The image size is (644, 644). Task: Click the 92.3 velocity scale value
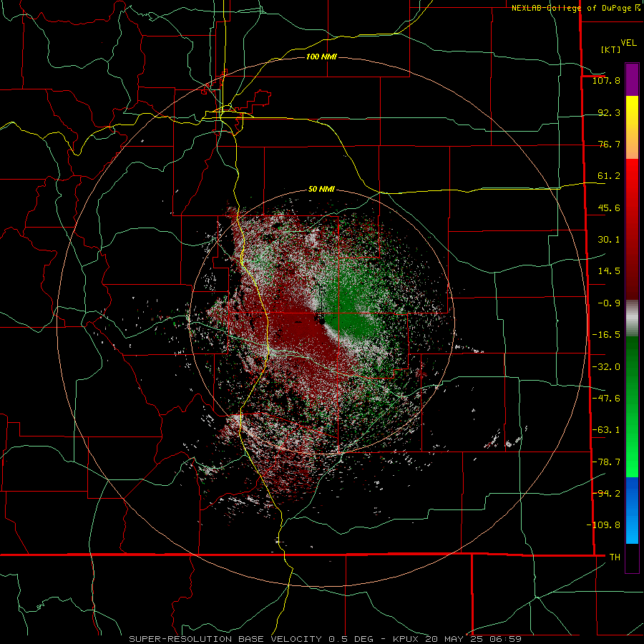(x=609, y=112)
